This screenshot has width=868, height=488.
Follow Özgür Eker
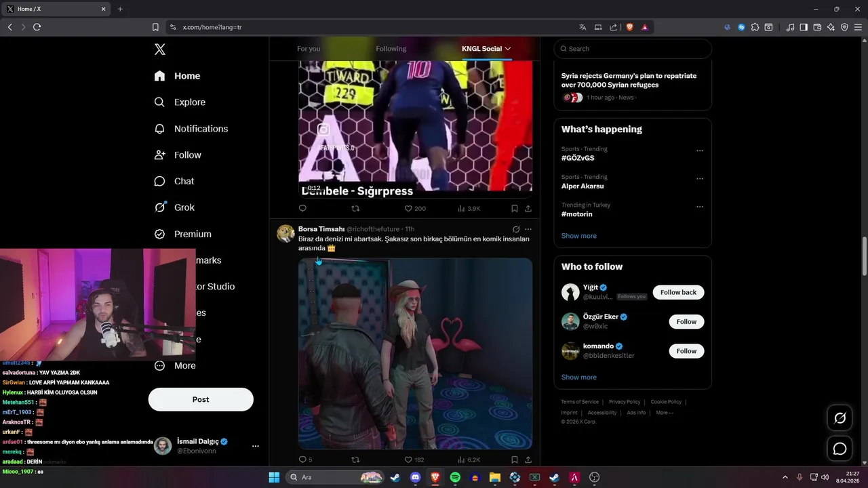(686, 321)
